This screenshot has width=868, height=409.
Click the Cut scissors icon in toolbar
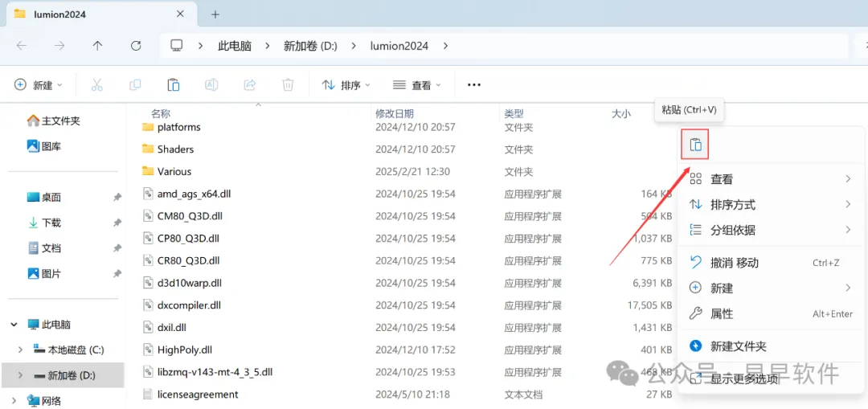pyautogui.click(x=96, y=84)
